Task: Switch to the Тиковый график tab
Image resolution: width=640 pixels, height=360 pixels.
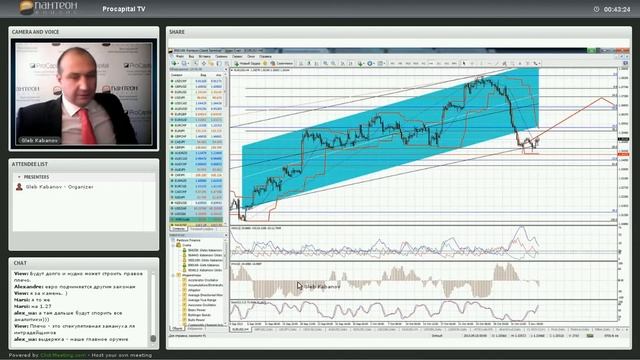Action: point(203,229)
